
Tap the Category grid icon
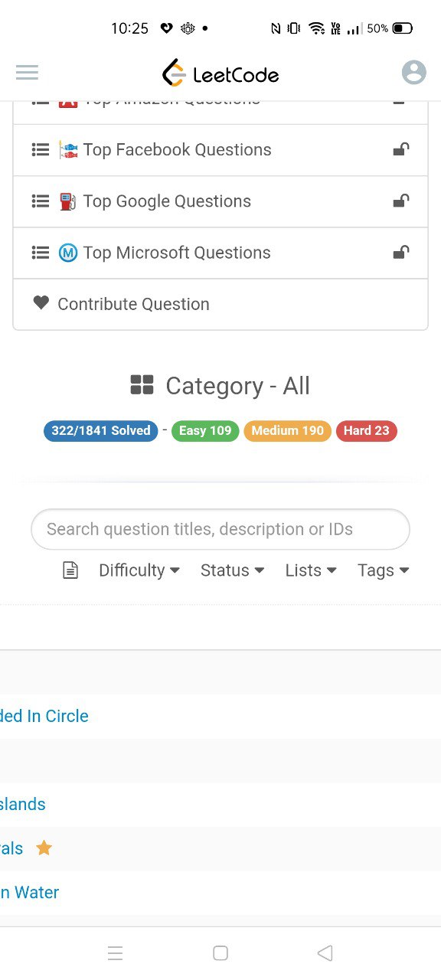click(142, 385)
